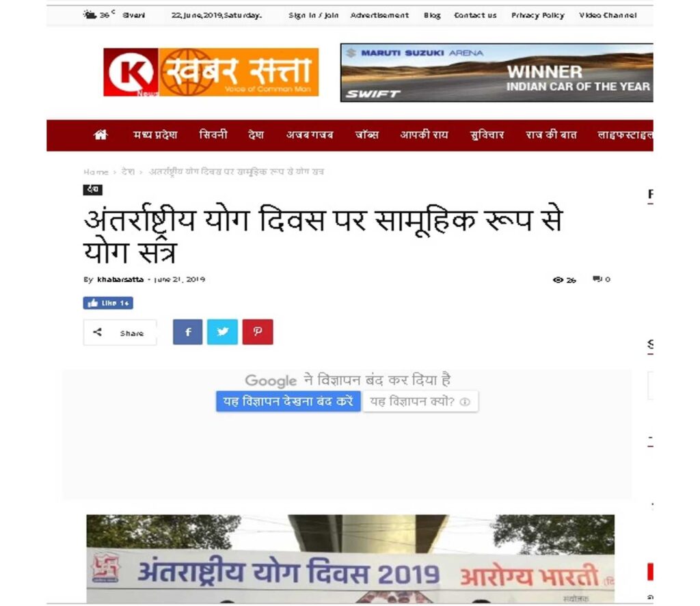The height and width of the screenshot is (606, 700).
Task: Open the Maruti Suzuki Swift banner ad
Action: tap(496, 72)
